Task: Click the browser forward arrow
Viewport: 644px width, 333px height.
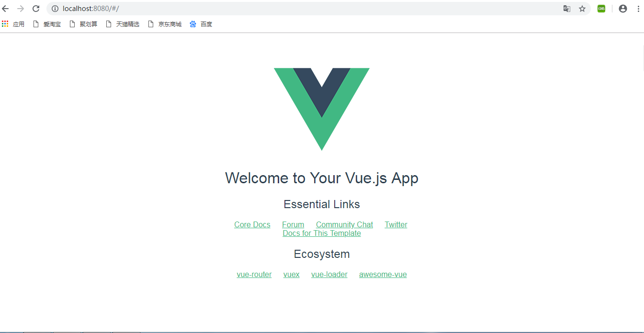Action: pyautogui.click(x=21, y=9)
